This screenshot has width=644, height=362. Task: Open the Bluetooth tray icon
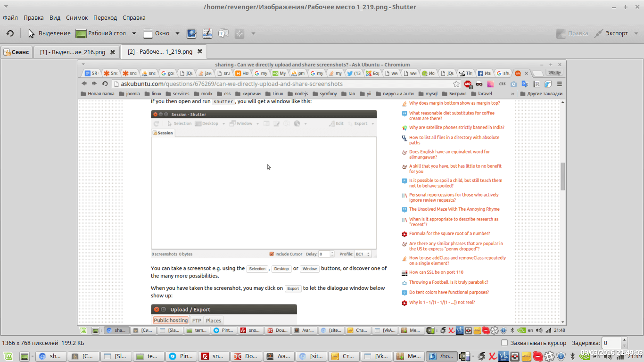coord(573,356)
